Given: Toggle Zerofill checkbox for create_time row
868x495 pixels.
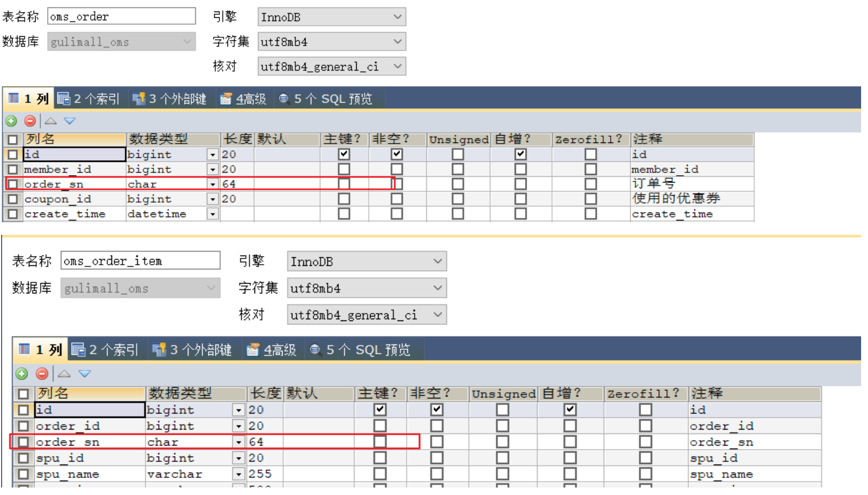Looking at the screenshot, I should (x=591, y=214).
